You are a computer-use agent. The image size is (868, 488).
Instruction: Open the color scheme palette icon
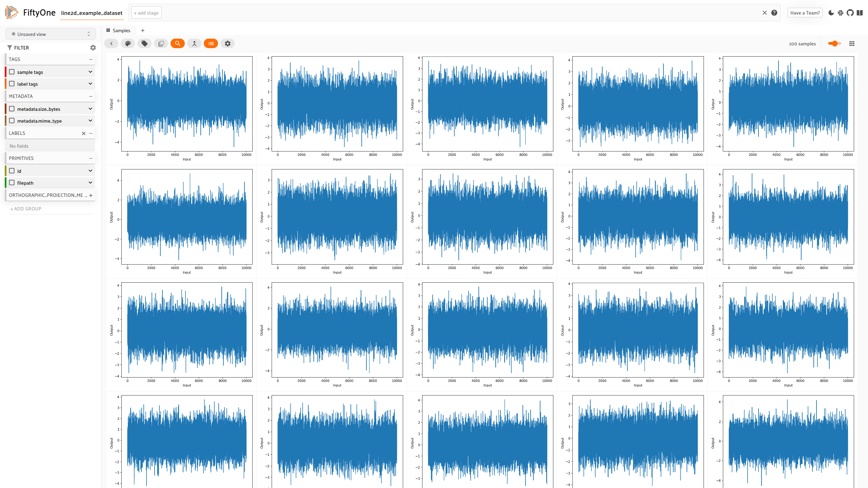[x=128, y=43]
